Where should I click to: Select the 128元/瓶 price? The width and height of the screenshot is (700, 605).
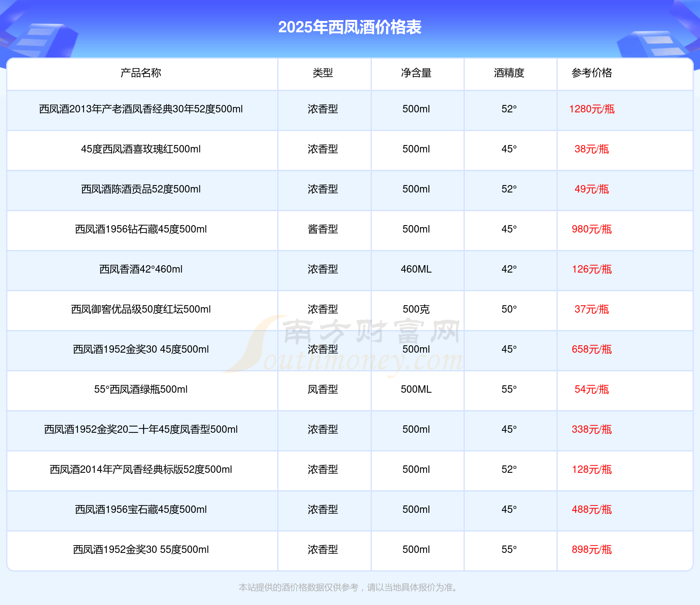(592, 469)
